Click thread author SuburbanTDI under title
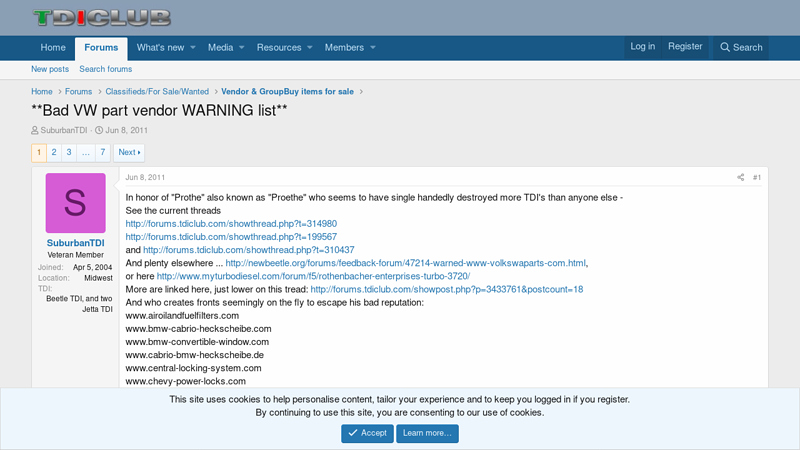The image size is (800, 450). 64,130
